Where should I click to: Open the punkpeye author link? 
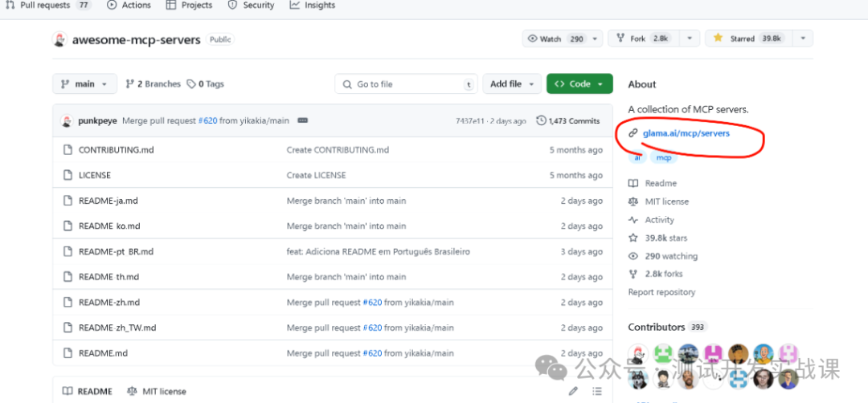tap(98, 120)
